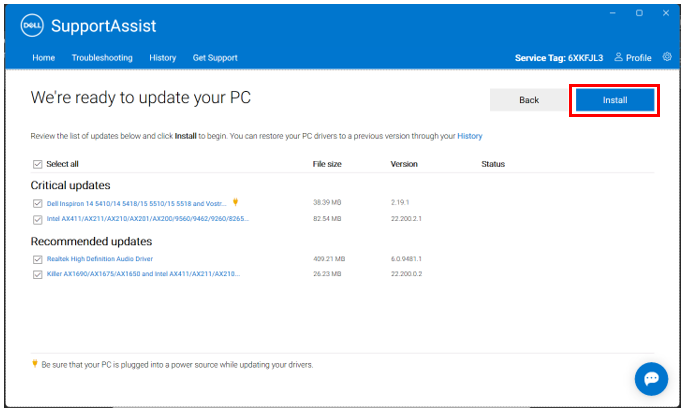Close the SupportAssist window
Image resolution: width=683 pixels, height=411 pixels.
666,13
